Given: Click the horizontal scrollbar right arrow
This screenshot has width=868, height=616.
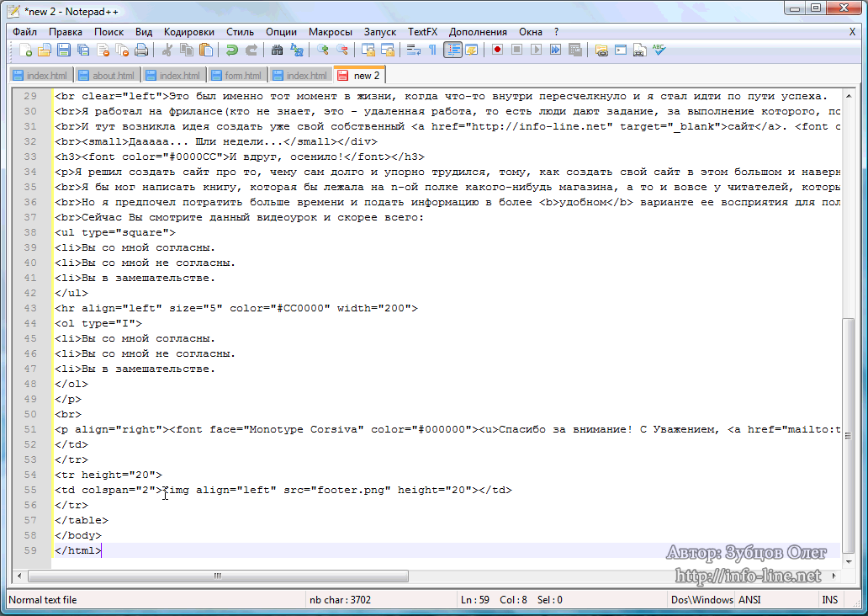Looking at the screenshot, I should coord(834,576).
